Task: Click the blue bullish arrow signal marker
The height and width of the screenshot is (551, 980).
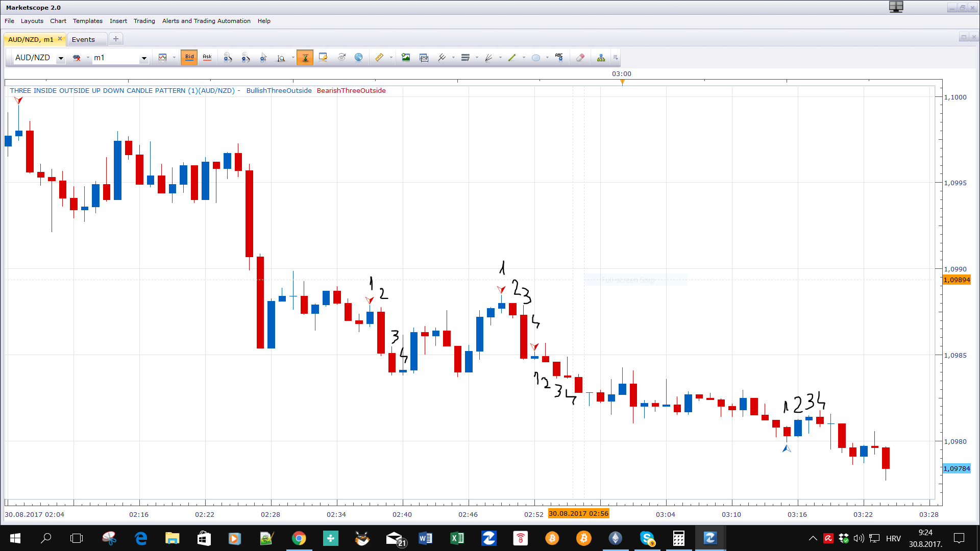Action: coord(787,448)
